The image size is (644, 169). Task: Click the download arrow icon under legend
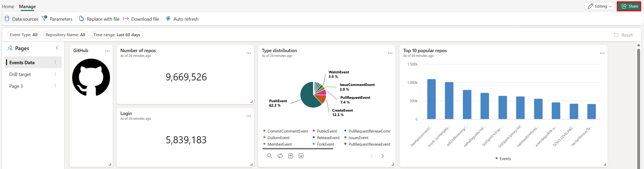click(301, 156)
